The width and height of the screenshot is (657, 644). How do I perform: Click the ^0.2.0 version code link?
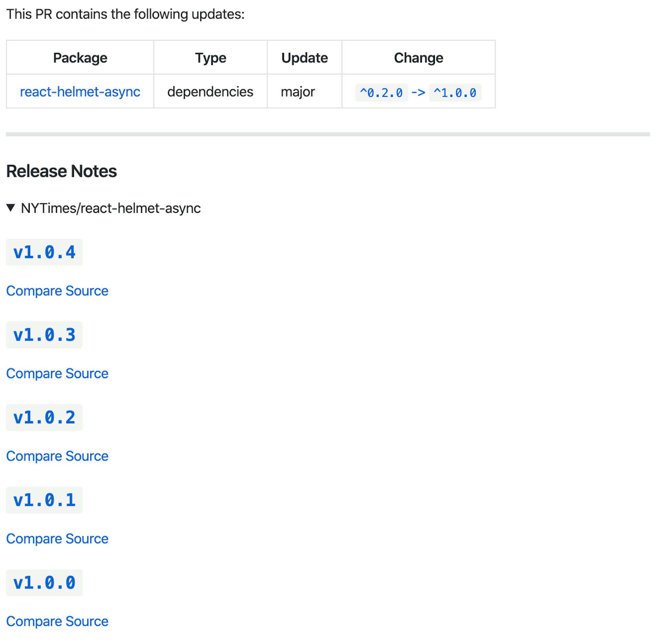pos(381,93)
